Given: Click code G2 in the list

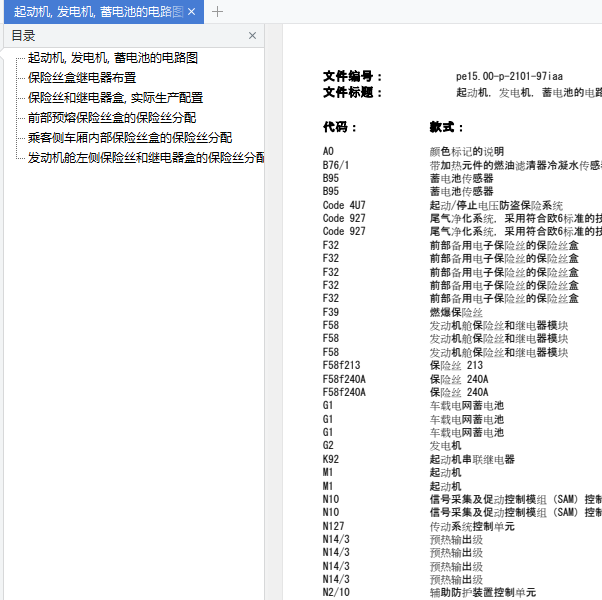Looking at the screenshot, I should point(328,445).
